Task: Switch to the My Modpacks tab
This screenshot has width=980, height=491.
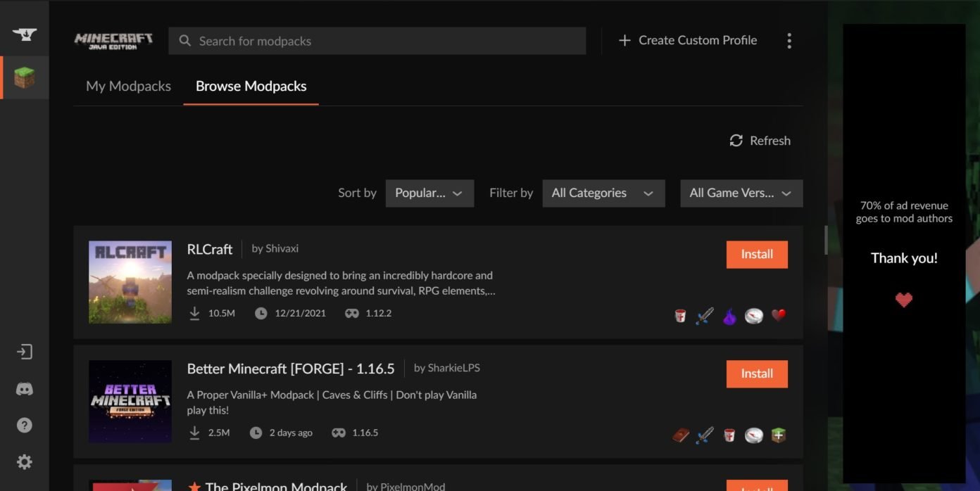Action: (128, 87)
